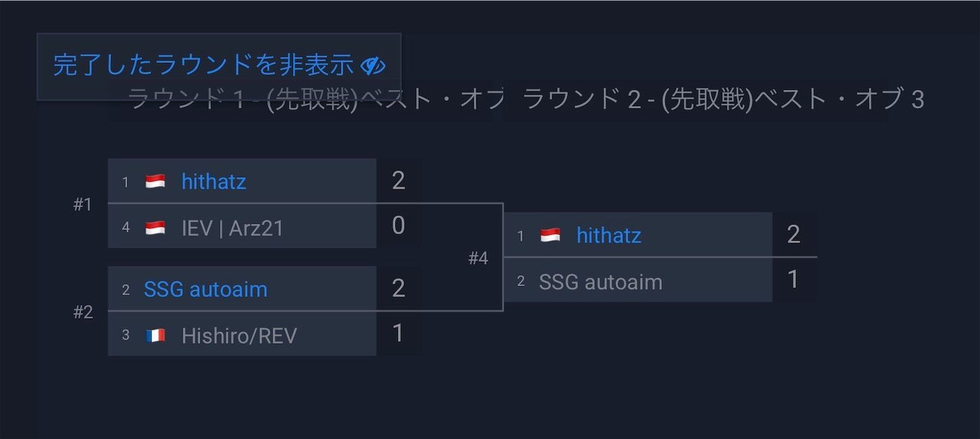This screenshot has height=439, width=980.
Task: Open hithatz player link in match #1
Action: click(x=213, y=181)
